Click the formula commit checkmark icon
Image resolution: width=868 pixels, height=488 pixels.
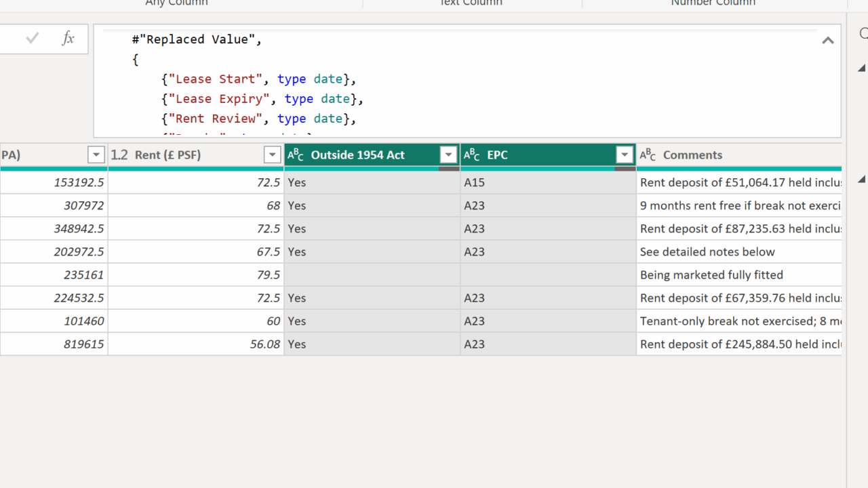(x=32, y=39)
